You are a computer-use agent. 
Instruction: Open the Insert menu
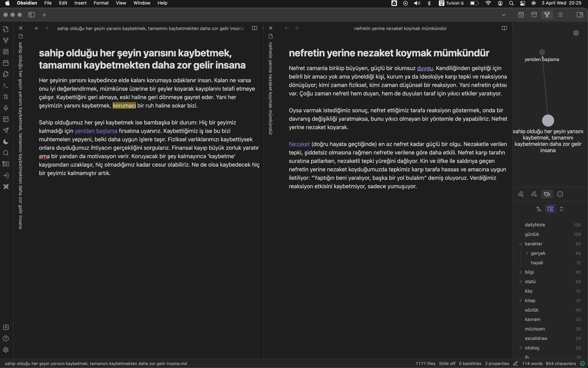80,3
